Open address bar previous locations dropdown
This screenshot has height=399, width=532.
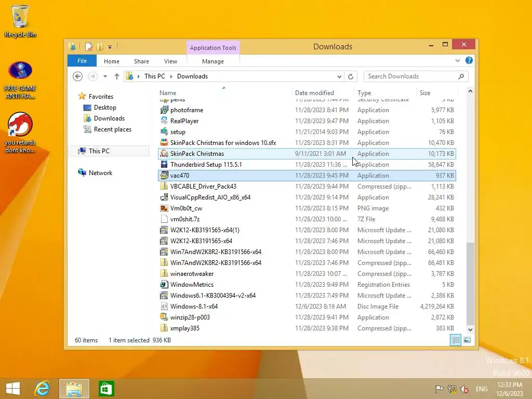tap(339, 77)
